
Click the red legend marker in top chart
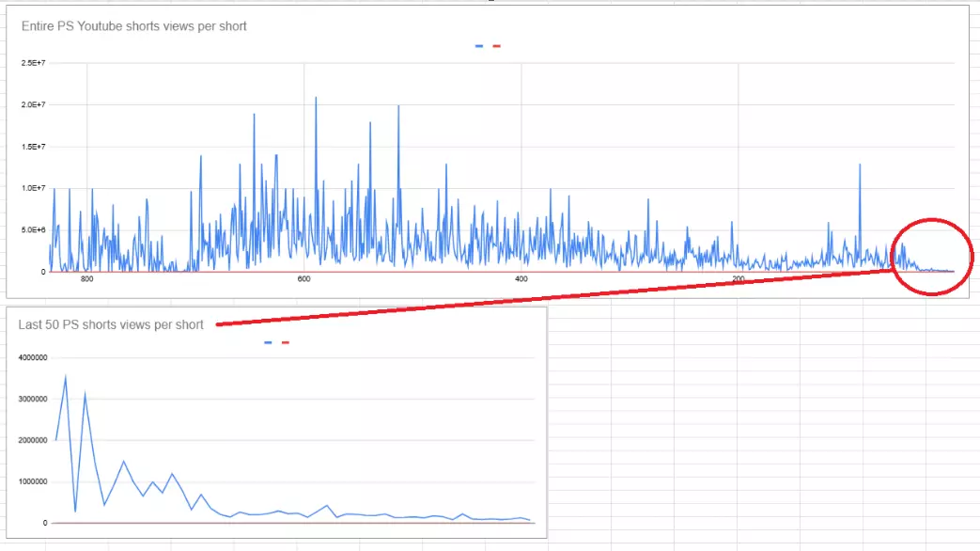tap(496, 46)
